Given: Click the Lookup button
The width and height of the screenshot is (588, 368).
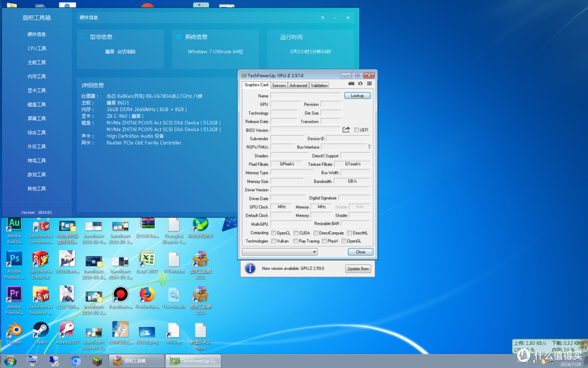Looking at the screenshot, I should [357, 95].
